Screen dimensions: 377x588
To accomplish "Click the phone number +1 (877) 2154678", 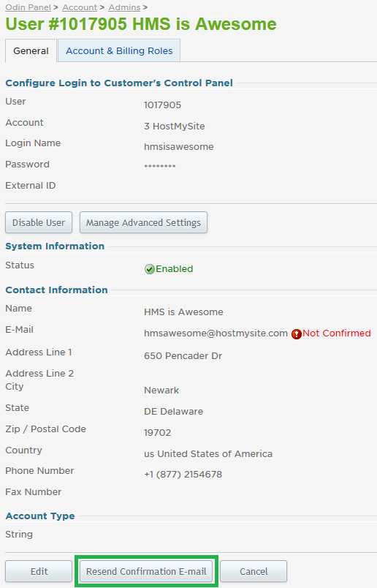I will pyautogui.click(x=183, y=475).
